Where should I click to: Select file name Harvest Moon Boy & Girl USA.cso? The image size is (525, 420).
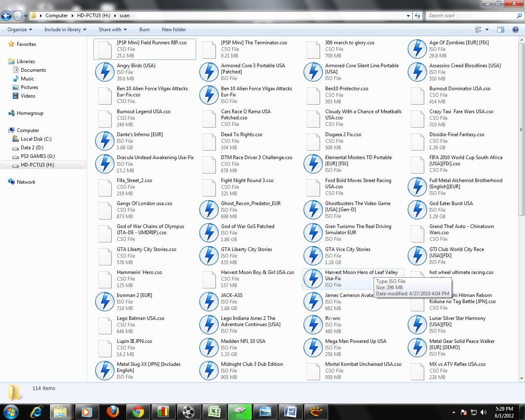coord(257,272)
